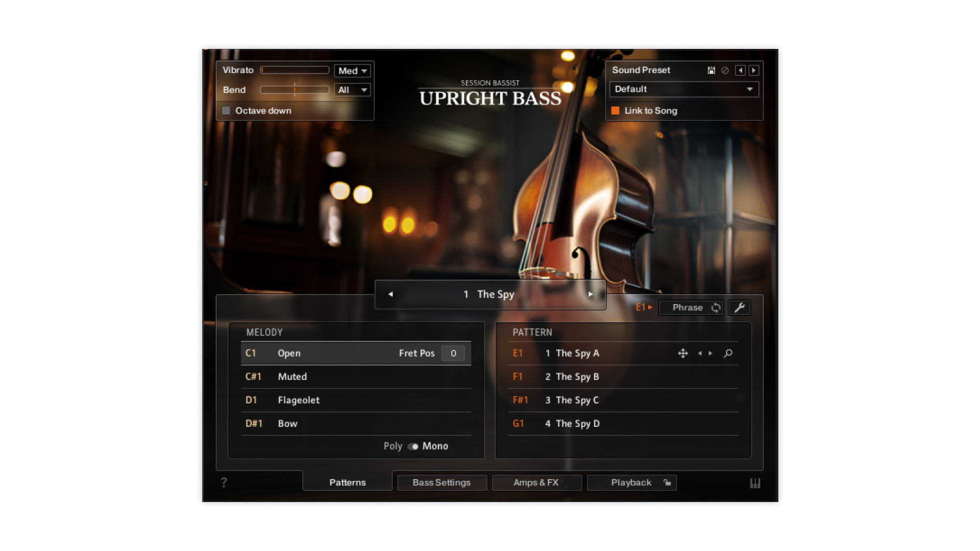
Task: Open the Vibrato Med dropdown
Action: (352, 71)
